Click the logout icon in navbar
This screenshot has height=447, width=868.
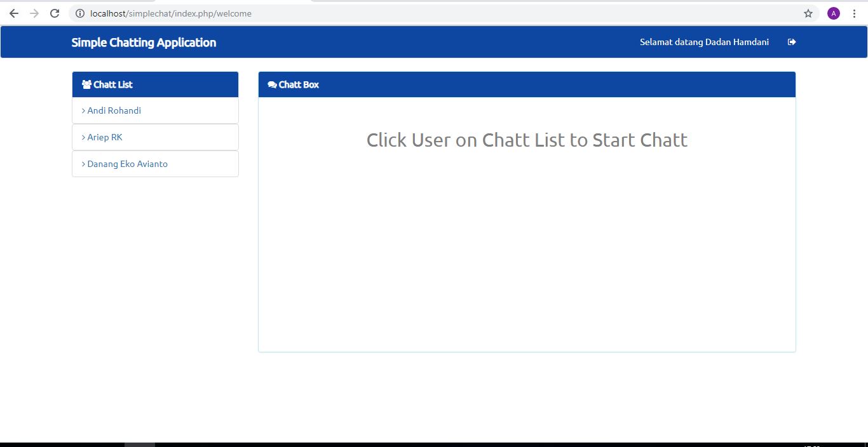click(x=792, y=42)
